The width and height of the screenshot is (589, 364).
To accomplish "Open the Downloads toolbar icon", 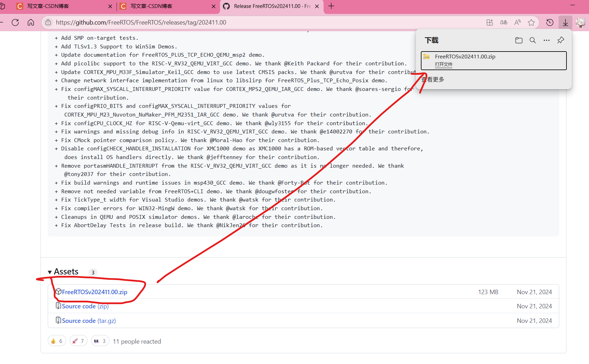I will (x=565, y=22).
